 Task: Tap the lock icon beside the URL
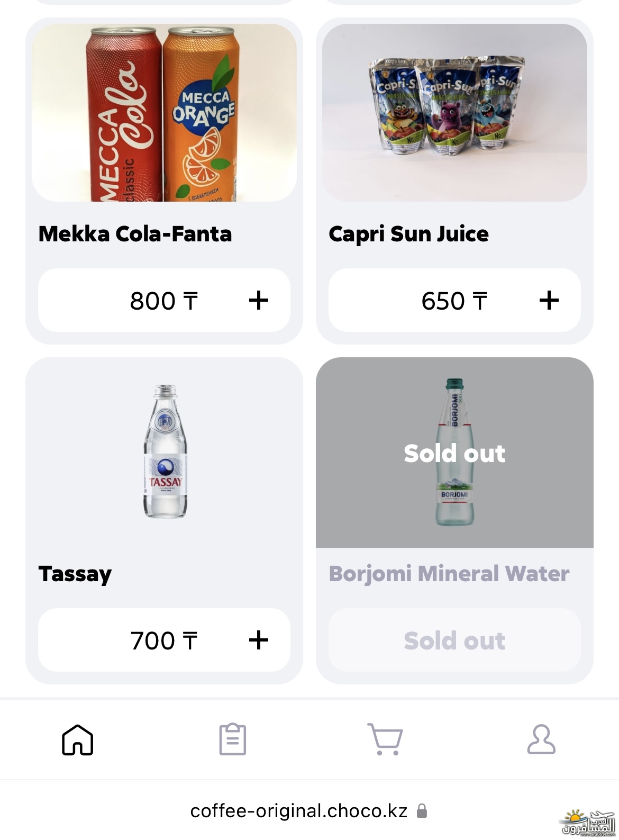click(x=422, y=811)
